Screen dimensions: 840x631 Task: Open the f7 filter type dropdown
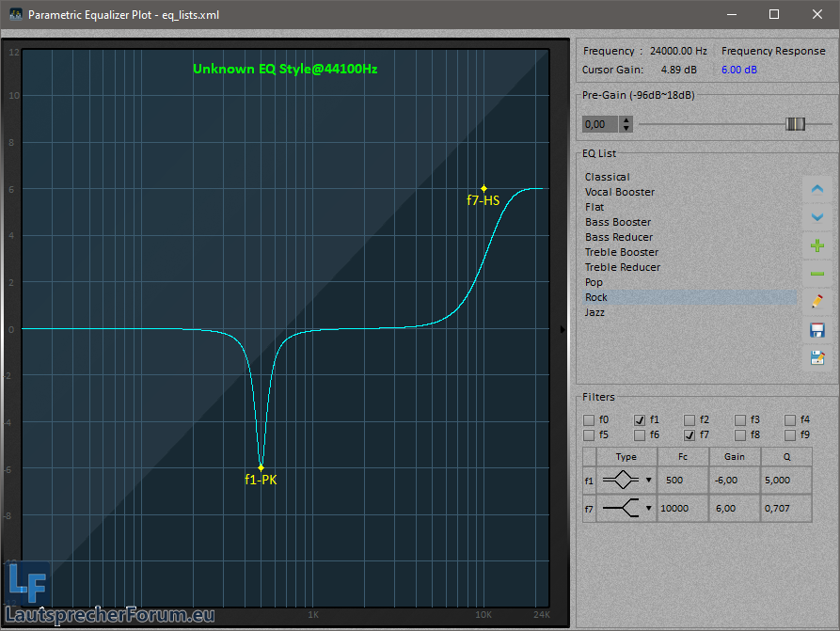click(x=648, y=509)
